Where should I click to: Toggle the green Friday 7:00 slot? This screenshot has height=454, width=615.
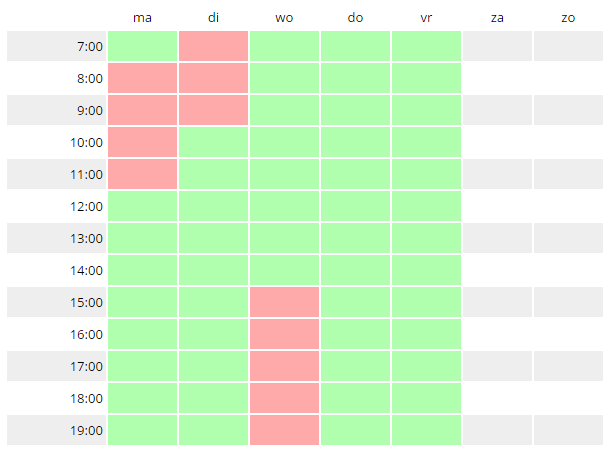tap(426, 46)
